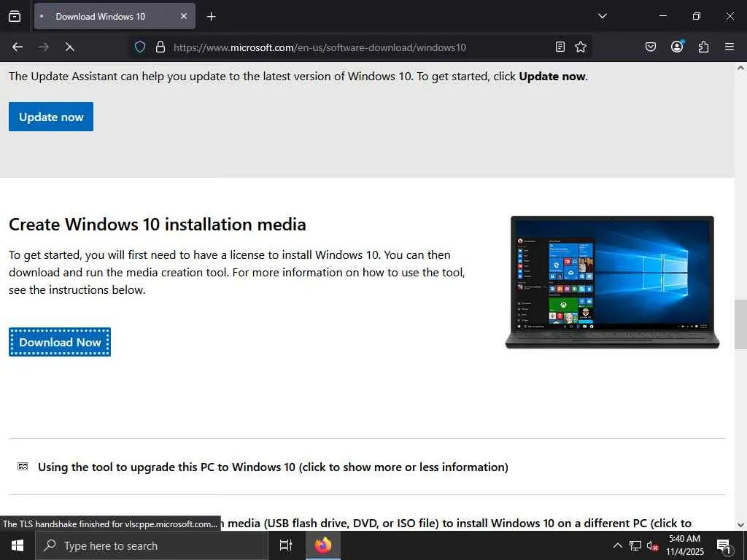The width and height of the screenshot is (747, 560).
Task: Open the Firefox account menu
Action: click(677, 47)
